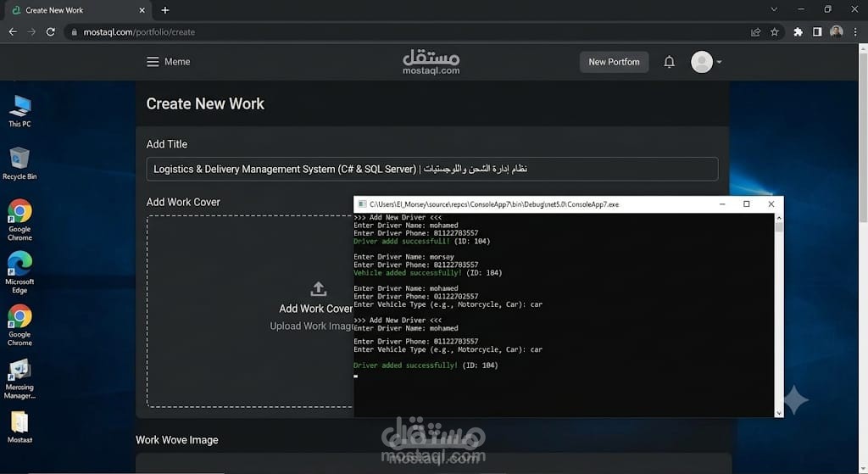Image resolution: width=868 pixels, height=474 pixels.
Task: Maximize the ConsoleApp7.exe console window
Action: [x=746, y=204]
